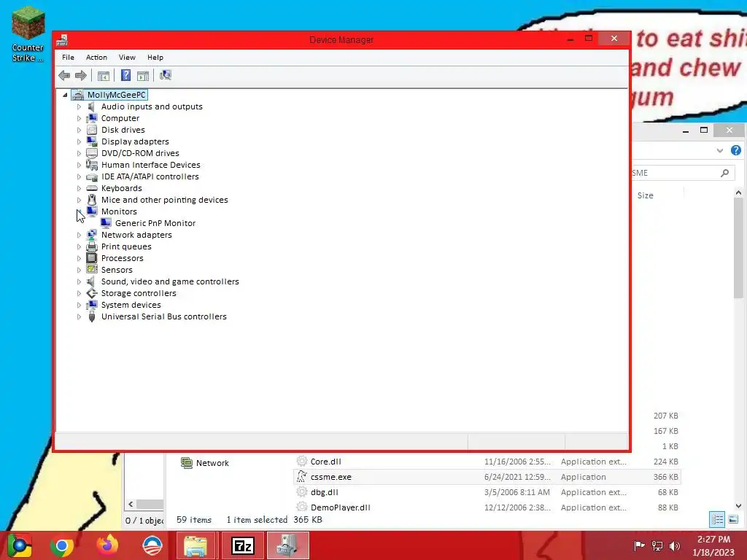Open the Action menu
The height and width of the screenshot is (560, 747).
click(96, 57)
